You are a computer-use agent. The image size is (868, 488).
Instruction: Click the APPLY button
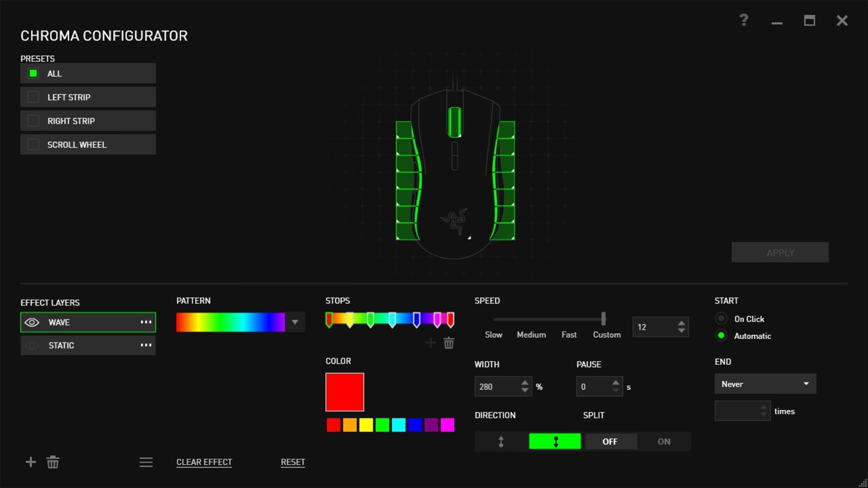click(x=780, y=252)
